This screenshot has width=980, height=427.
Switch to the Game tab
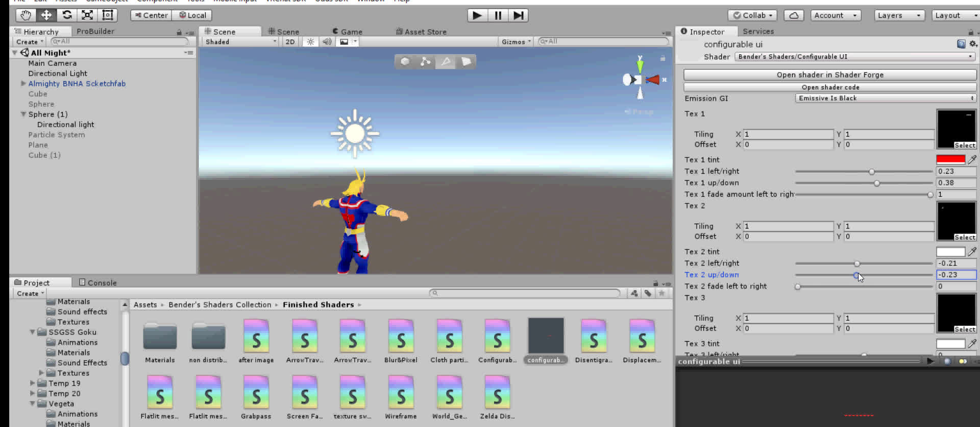click(347, 32)
